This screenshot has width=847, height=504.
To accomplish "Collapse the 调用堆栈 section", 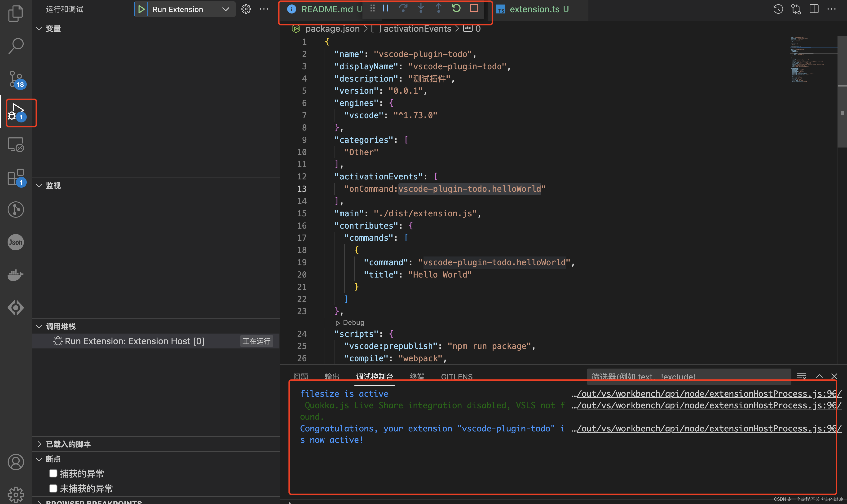I will [x=39, y=326].
